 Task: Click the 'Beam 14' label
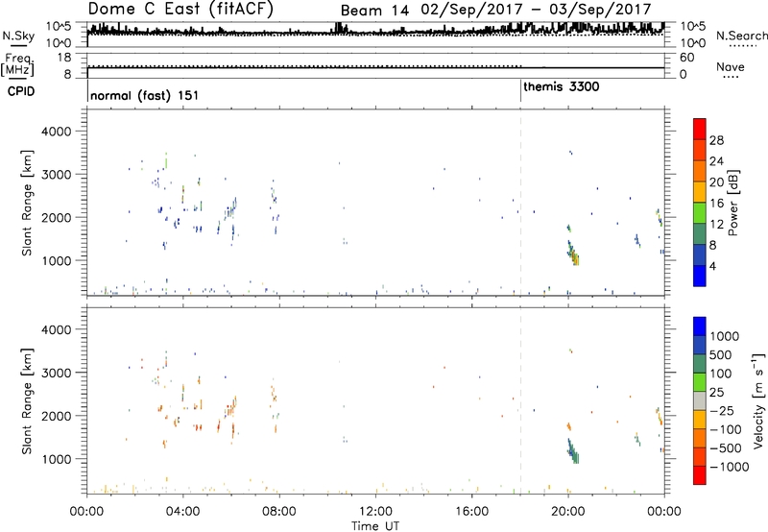pyautogui.click(x=374, y=10)
